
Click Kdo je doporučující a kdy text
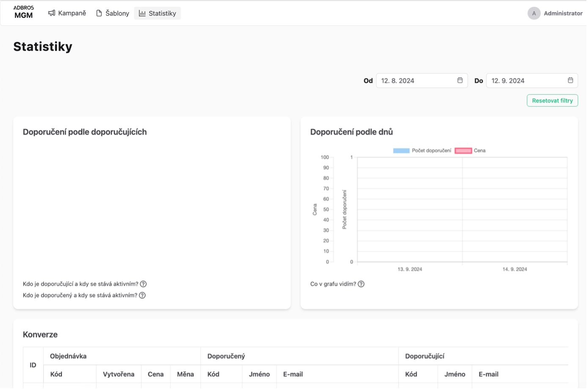(x=80, y=284)
